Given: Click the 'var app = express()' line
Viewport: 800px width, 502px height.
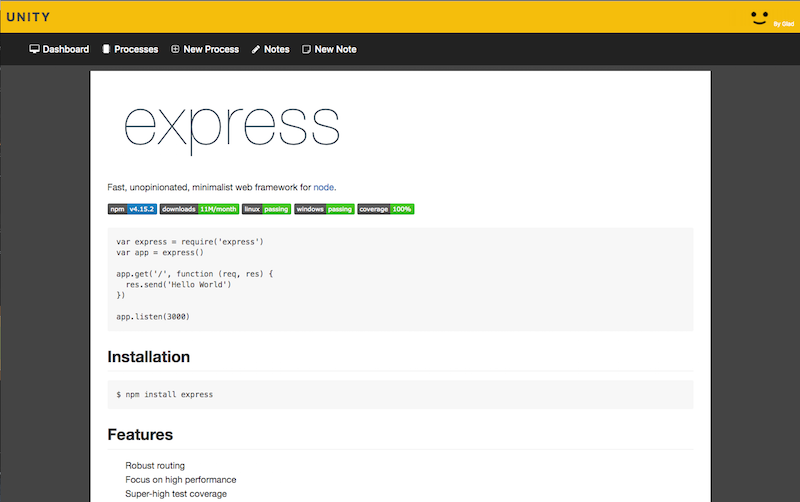Looking at the screenshot, I should (160, 253).
